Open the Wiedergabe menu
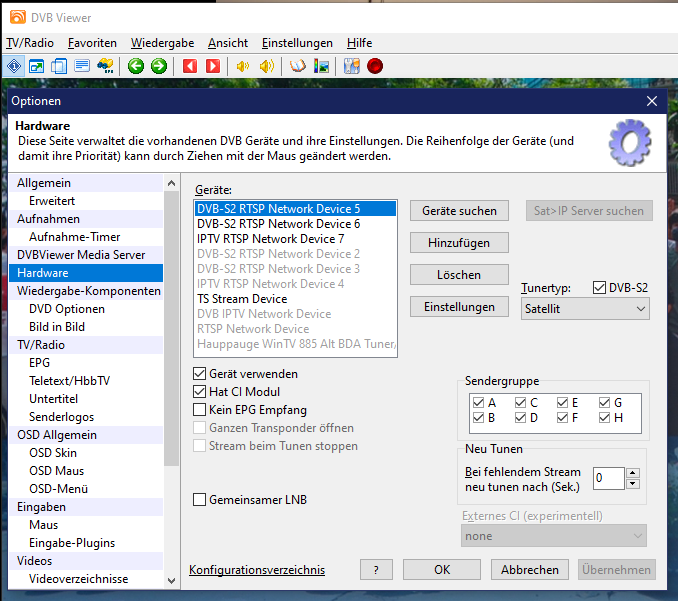Viewport: 678px width, 601px height. point(163,43)
